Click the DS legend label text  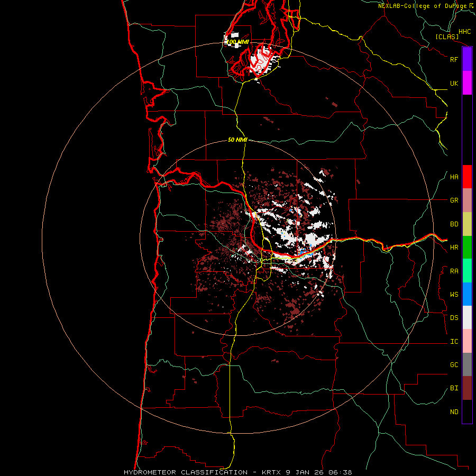(454, 318)
